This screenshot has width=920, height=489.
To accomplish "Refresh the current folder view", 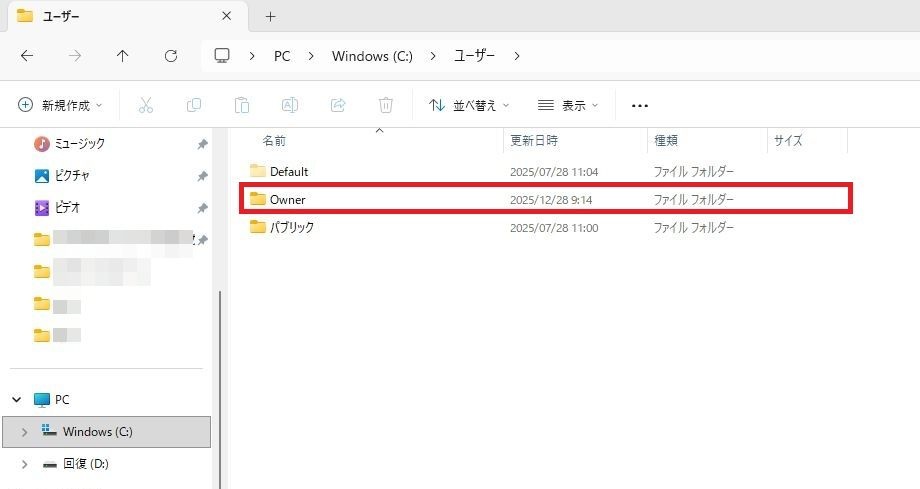I will tap(171, 56).
